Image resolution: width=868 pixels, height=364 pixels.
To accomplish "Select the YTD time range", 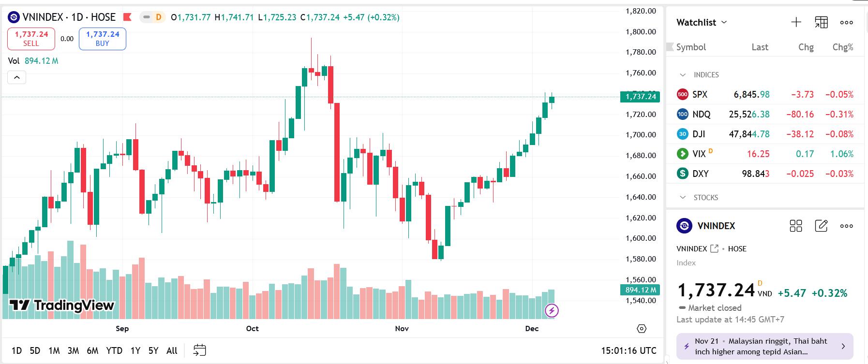I will point(114,350).
